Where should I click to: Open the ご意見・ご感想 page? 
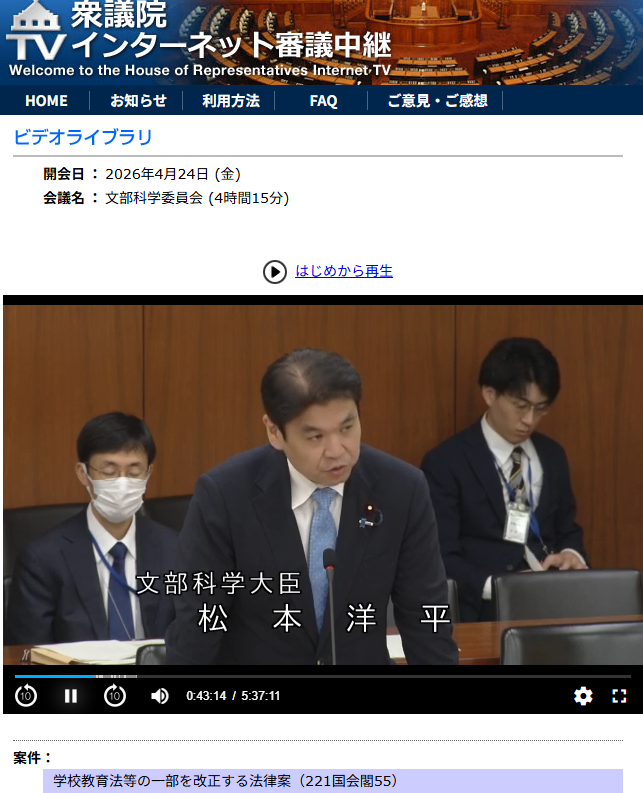coord(437,101)
